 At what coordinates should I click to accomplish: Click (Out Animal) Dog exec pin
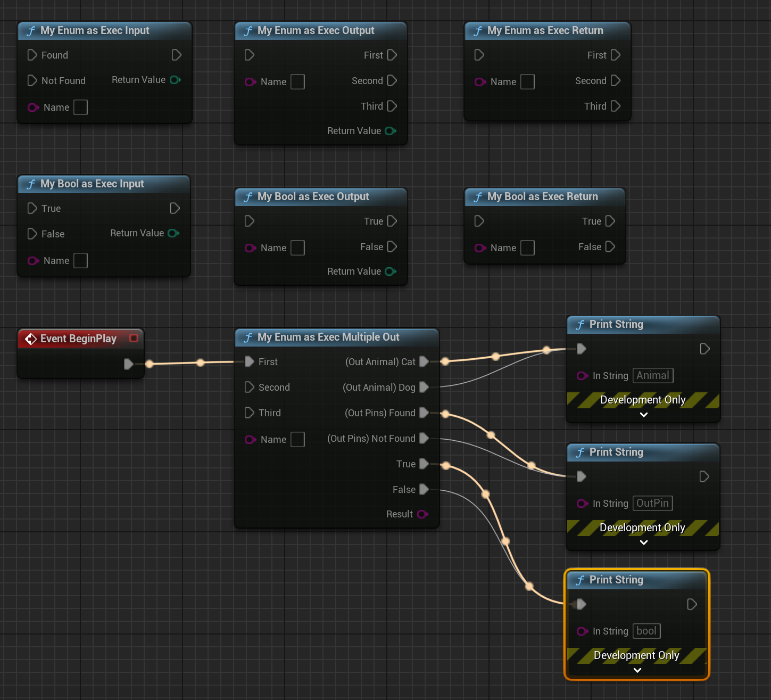pos(424,387)
